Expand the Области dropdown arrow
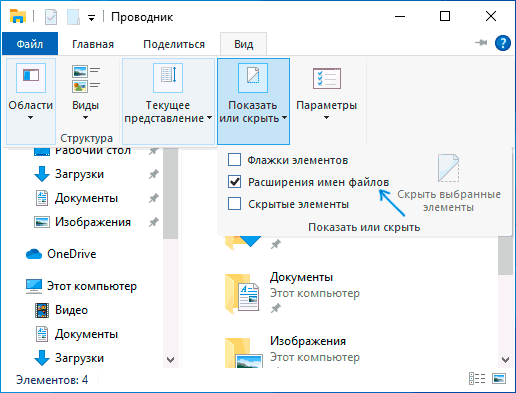The height and width of the screenshot is (393, 516). tap(30, 118)
